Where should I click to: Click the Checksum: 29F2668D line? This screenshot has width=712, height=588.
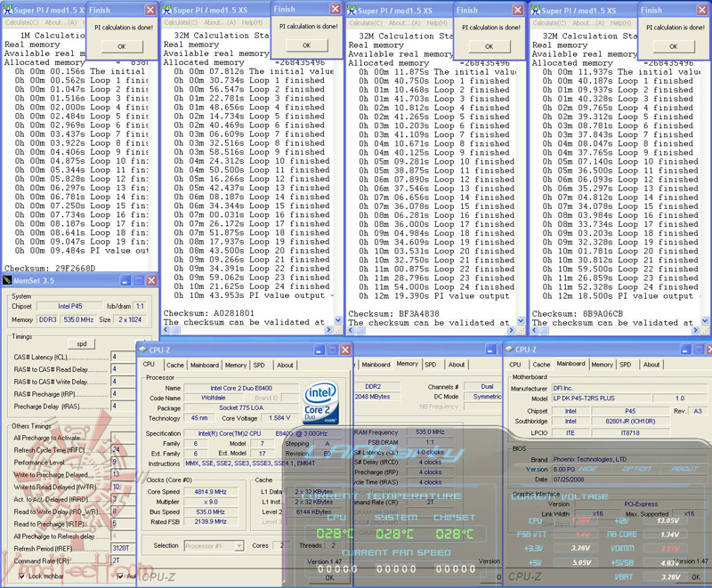click(50, 268)
